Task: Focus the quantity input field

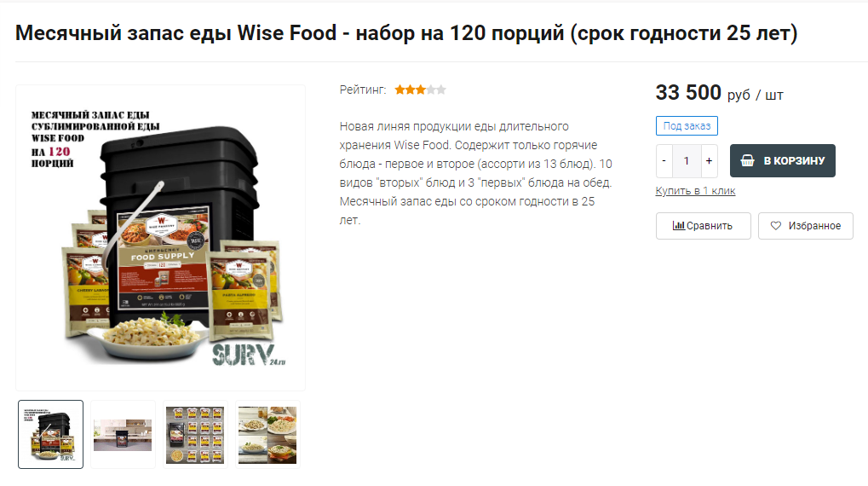Action: pyautogui.click(x=687, y=160)
